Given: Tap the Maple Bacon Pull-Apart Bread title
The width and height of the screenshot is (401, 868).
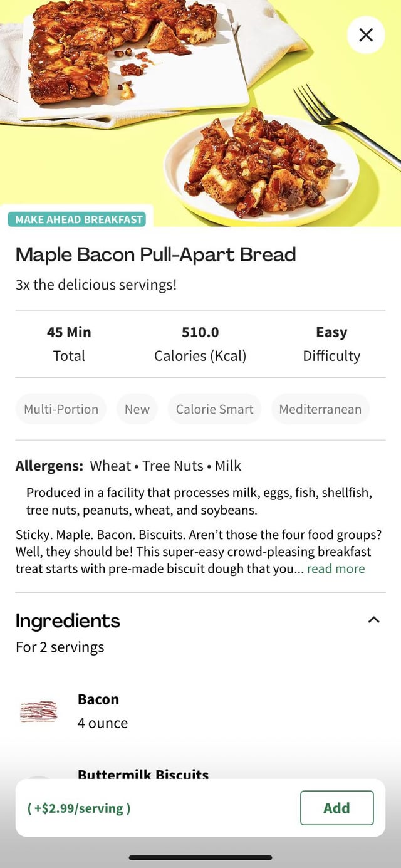Looking at the screenshot, I should 155,254.
